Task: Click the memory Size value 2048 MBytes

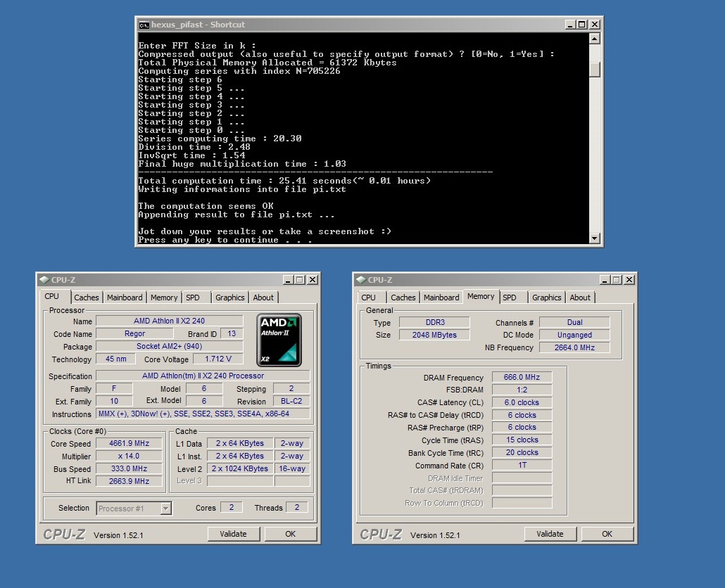Action: (x=434, y=335)
